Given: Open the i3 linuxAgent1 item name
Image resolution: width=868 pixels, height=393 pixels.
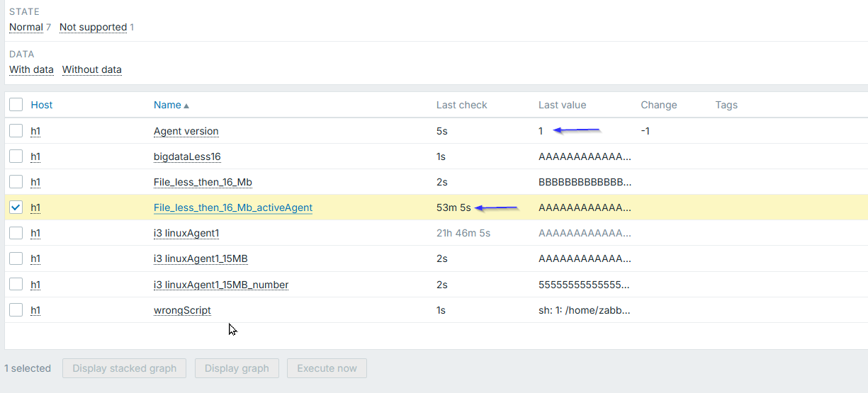Looking at the screenshot, I should [186, 233].
